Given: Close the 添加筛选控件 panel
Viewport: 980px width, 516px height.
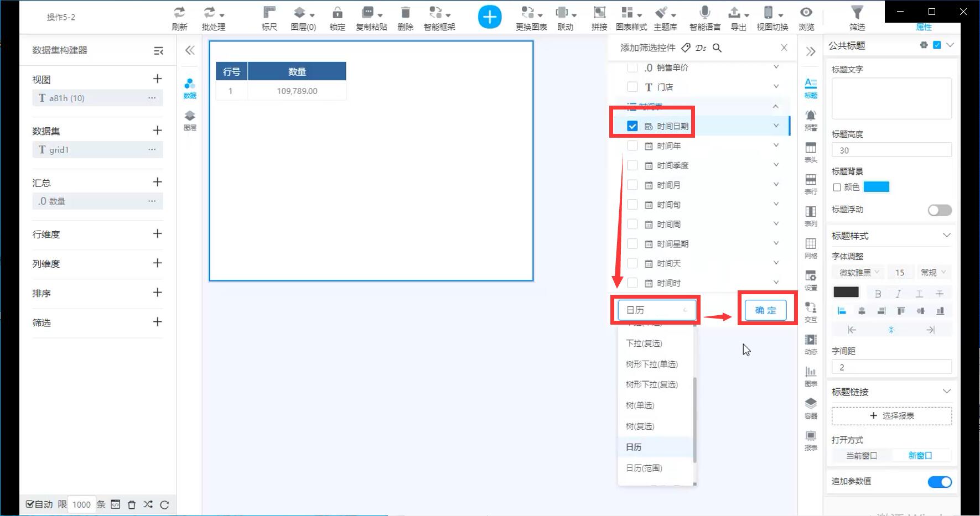Looking at the screenshot, I should pos(784,48).
